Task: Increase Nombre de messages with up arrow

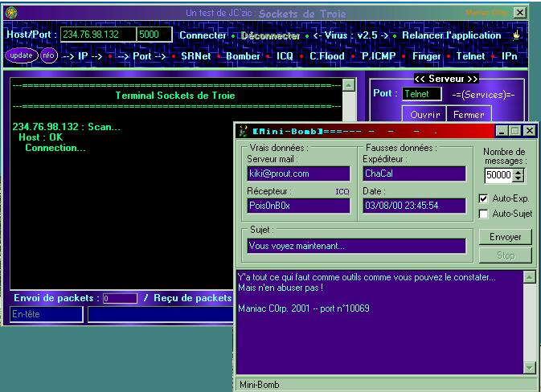Action: tap(518, 172)
